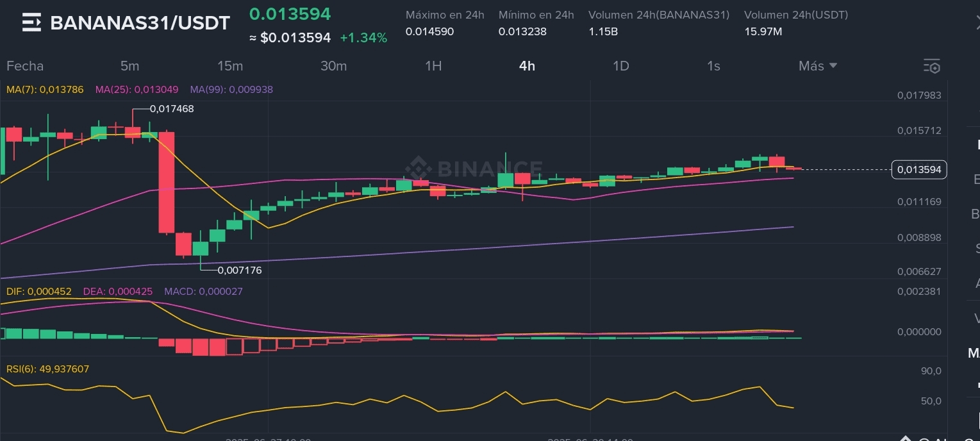Viewport: 980px width, 441px height.
Task: Open chart settings icon beside Más
Action: (x=932, y=66)
